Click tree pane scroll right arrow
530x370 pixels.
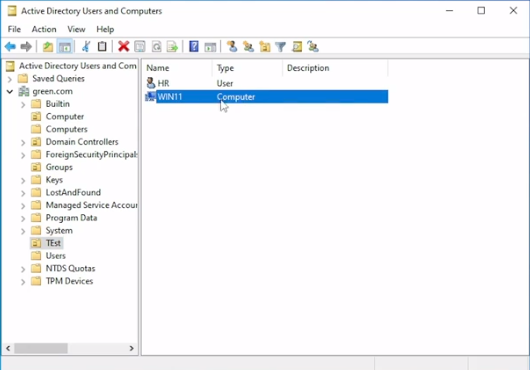point(131,348)
